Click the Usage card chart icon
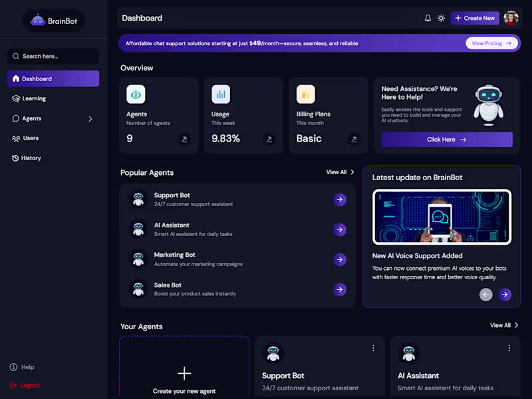Image resolution: width=532 pixels, height=399 pixels. [221, 94]
